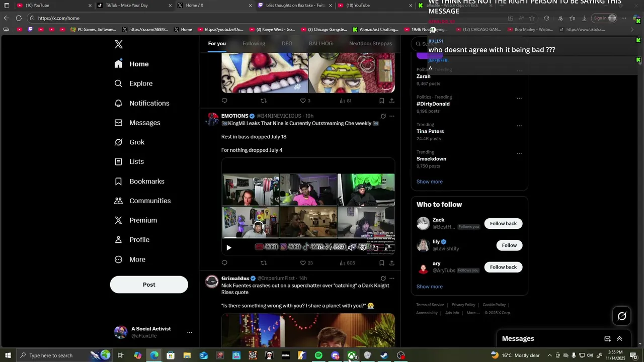Share the EMOTIONS post
Viewport: 644px width, 362px height.
(x=392, y=262)
